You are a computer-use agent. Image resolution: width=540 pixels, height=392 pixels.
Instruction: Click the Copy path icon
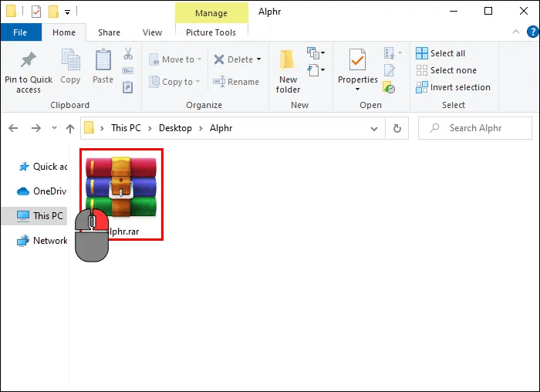pos(128,71)
